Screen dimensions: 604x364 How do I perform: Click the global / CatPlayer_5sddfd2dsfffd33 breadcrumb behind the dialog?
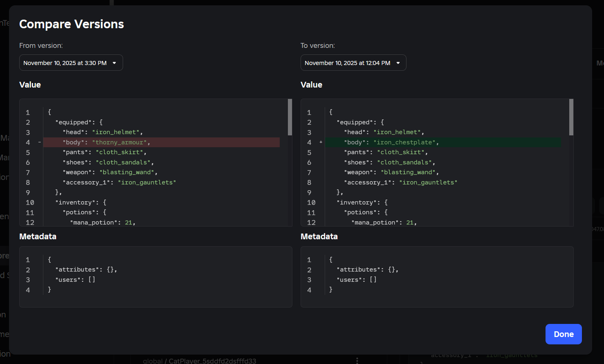(200, 361)
